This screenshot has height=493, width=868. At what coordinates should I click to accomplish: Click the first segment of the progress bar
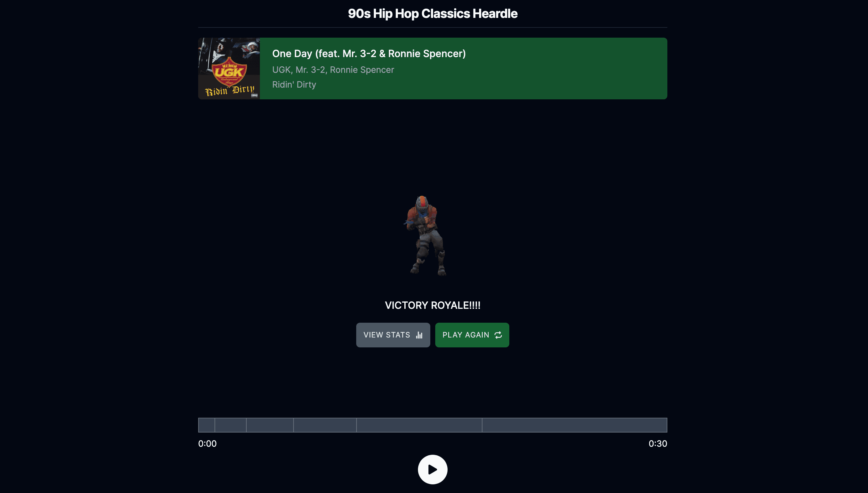pyautogui.click(x=207, y=425)
